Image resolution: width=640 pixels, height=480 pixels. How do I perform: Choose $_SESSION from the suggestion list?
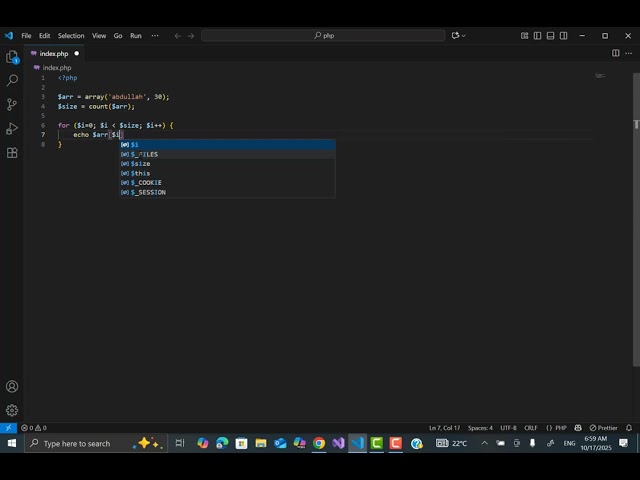click(227, 192)
